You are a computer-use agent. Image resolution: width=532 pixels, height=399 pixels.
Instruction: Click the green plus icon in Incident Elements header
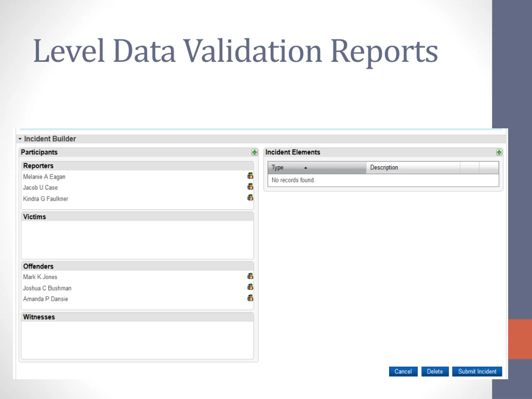coord(499,152)
